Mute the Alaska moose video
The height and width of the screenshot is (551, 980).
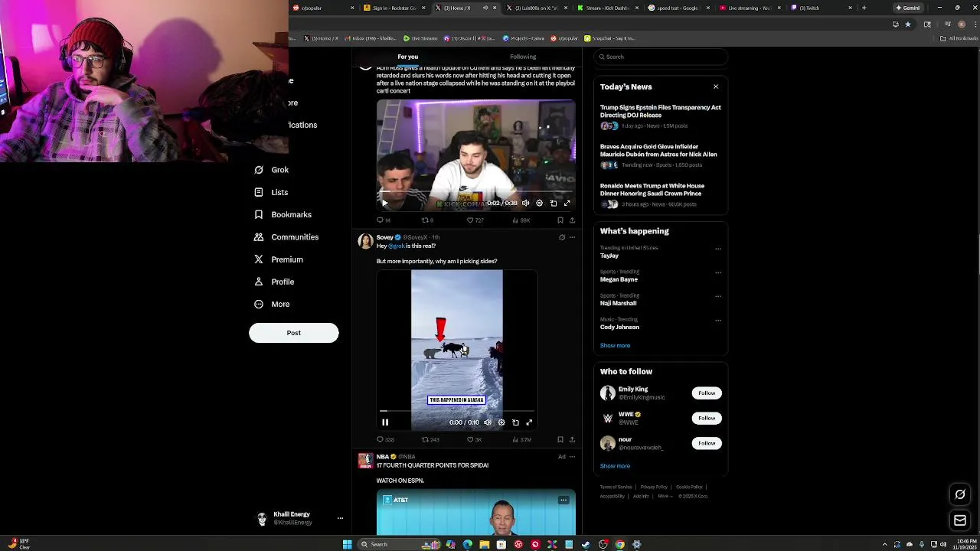(488, 422)
